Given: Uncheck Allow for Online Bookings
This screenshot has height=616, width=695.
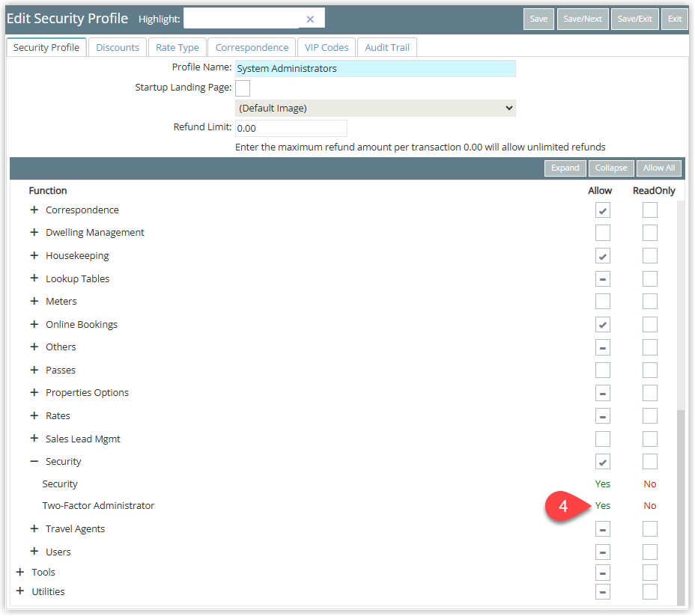Looking at the screenshot, I should (603, 325).
